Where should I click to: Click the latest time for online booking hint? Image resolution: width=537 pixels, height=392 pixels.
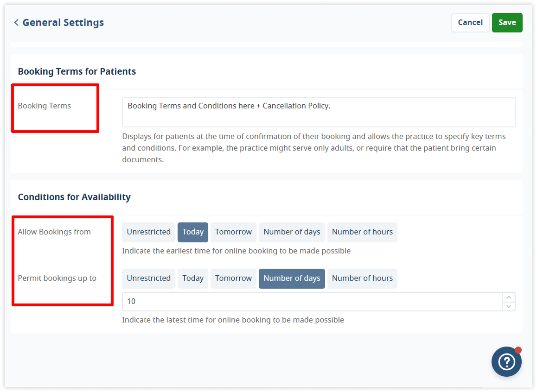tap(233, 320)
